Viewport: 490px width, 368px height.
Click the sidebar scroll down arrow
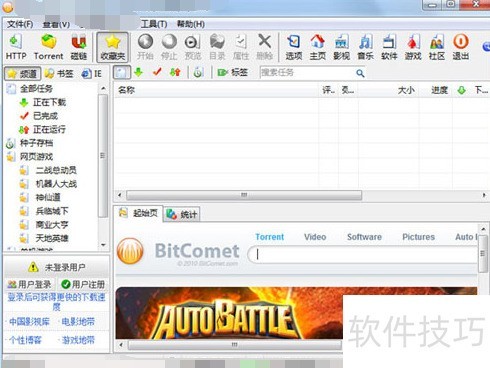click(x=103, y=245)
